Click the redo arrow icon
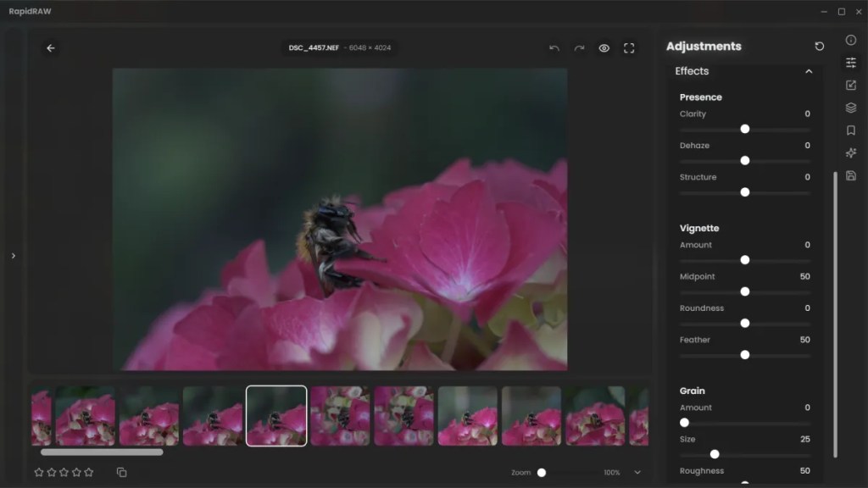This screenshot has height=488, width=868. (x=579, y=48)
